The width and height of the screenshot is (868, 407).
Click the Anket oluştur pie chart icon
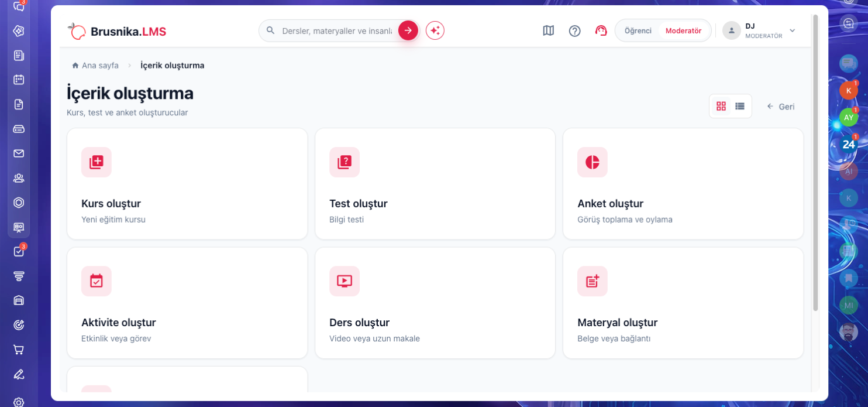click(x=593, y=162)
